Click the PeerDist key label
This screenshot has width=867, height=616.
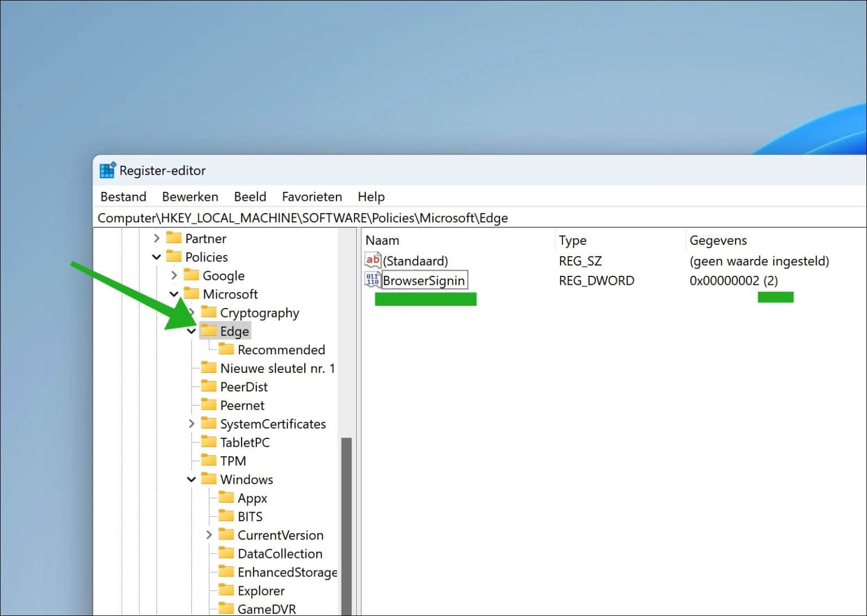click(244, 387)
